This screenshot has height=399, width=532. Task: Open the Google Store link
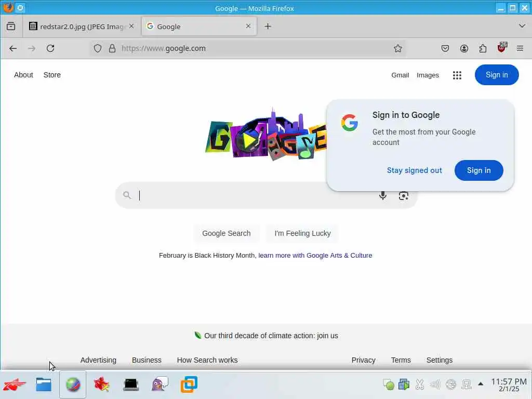(x=52, y=75)
